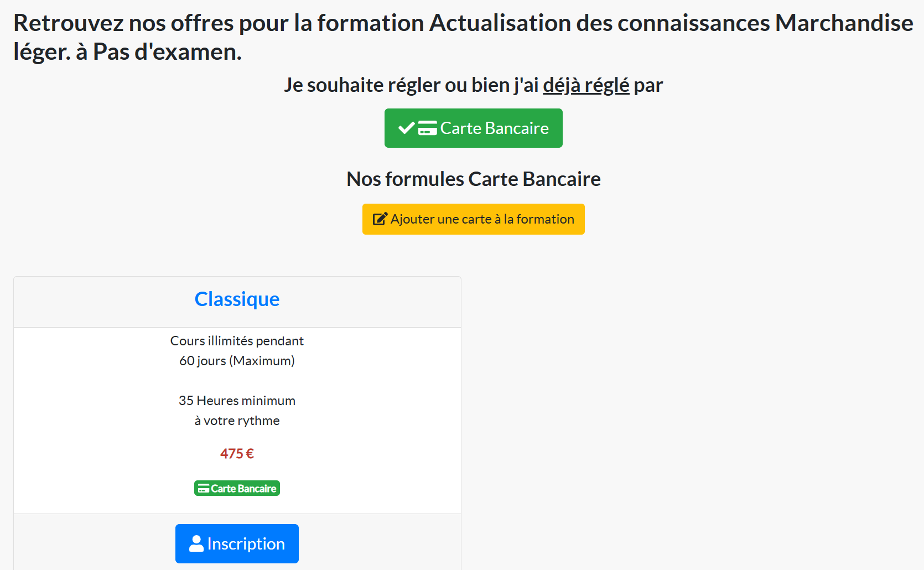The width and height of the screenshot is (924, 570).
Task: Click the user icon on the Inscription button
Action: tap(196, 544)
